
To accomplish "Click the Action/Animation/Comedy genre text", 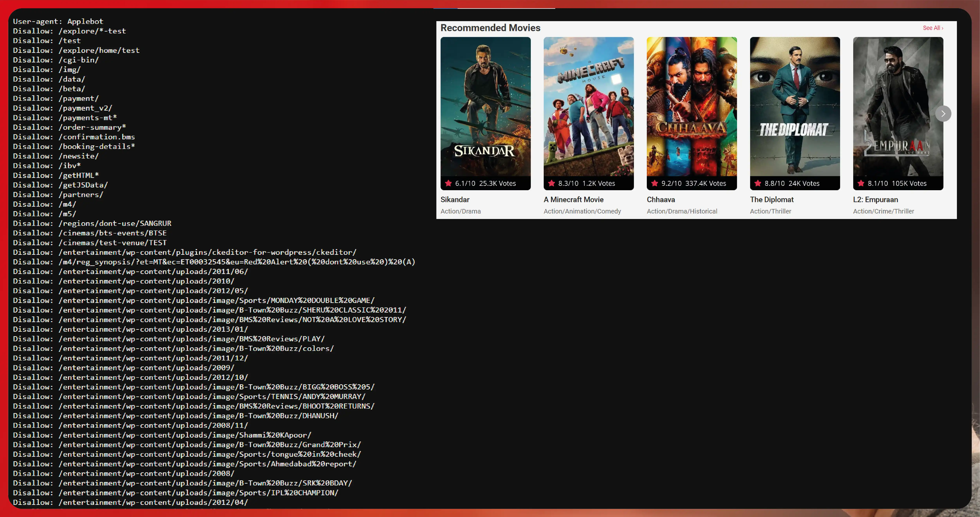I will (x=582, y=211).
